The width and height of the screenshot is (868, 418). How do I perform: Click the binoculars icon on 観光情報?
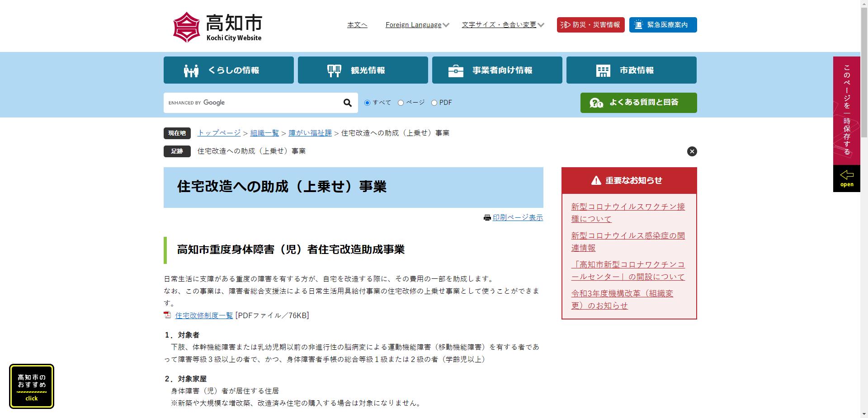click(x=335, y=70)
